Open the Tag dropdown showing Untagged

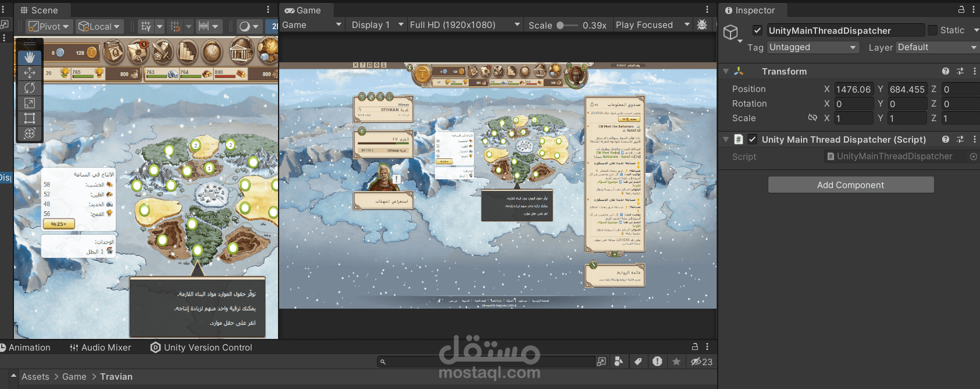coord(812,47)
